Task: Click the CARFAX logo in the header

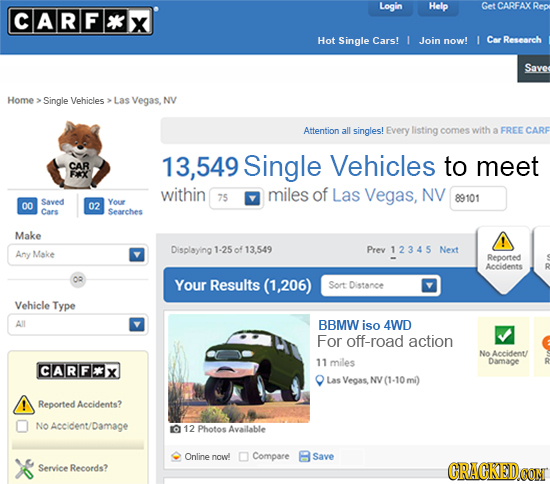Action: click(x=80, y=21)
